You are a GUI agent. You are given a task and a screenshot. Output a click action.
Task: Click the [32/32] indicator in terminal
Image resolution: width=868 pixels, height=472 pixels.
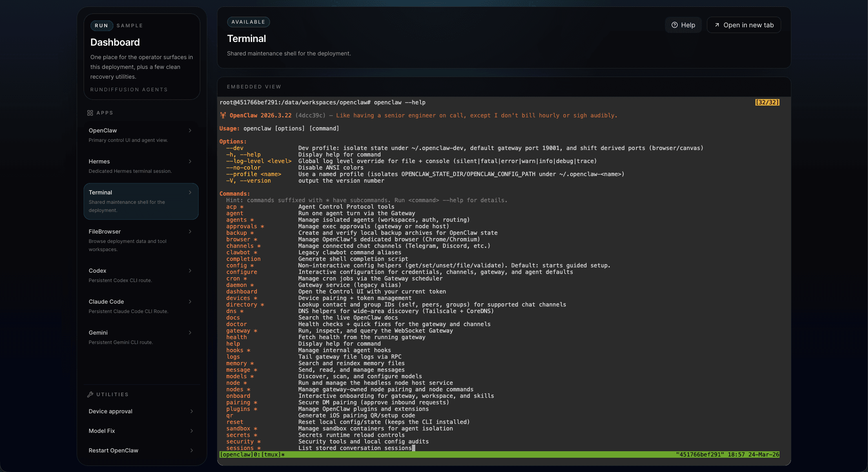click(767, 102)
